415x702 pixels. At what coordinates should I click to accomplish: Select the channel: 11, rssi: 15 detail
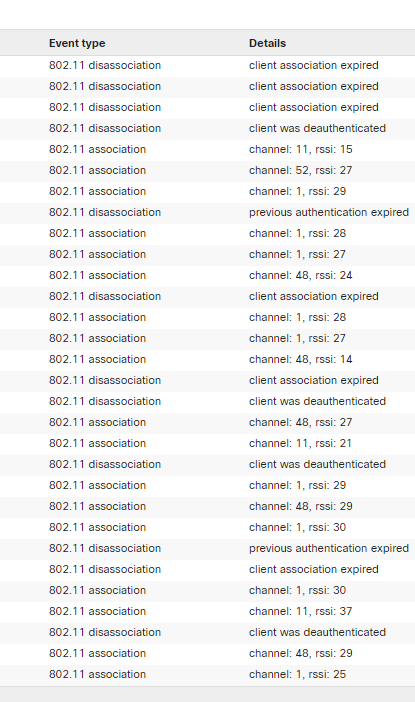tap(300, 149)
